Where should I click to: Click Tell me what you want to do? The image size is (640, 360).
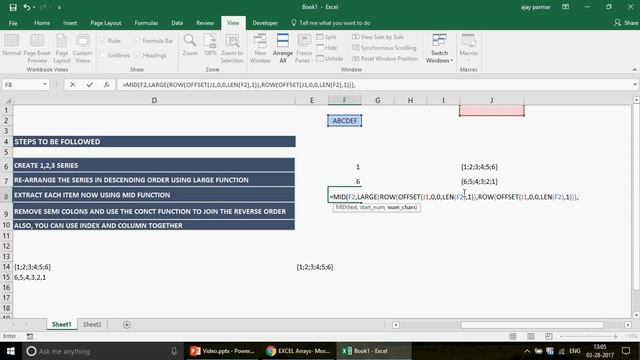pos(331,23)
